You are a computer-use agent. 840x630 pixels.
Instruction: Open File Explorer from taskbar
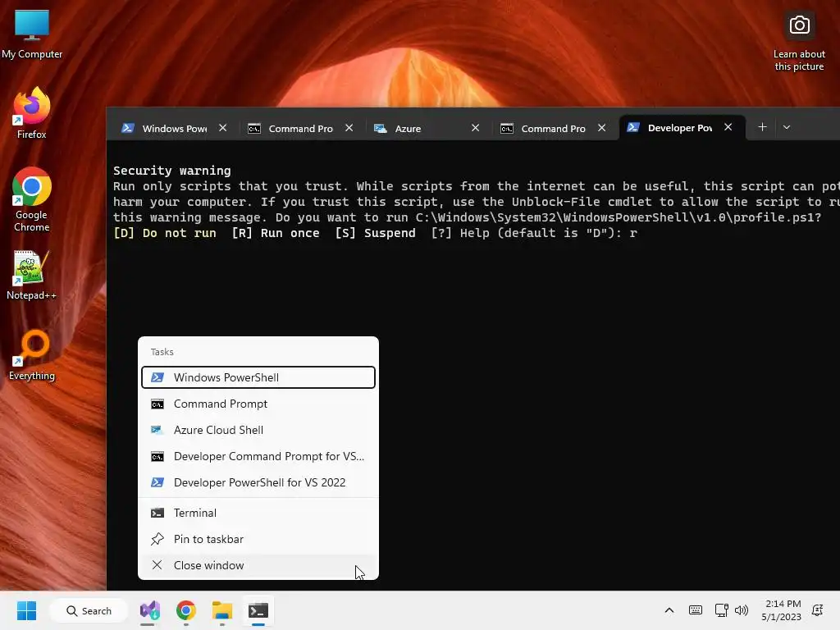(x=221, y=610)
